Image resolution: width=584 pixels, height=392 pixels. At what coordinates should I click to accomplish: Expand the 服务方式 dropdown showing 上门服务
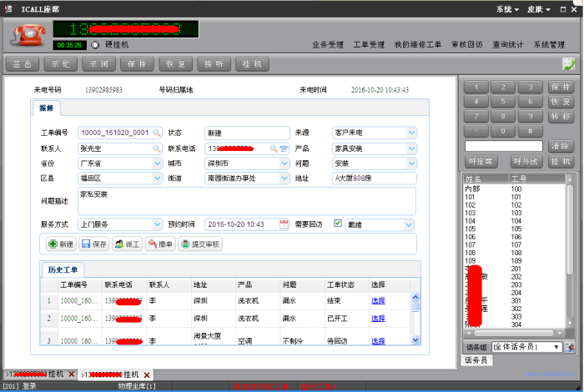[x=157, y=224]
